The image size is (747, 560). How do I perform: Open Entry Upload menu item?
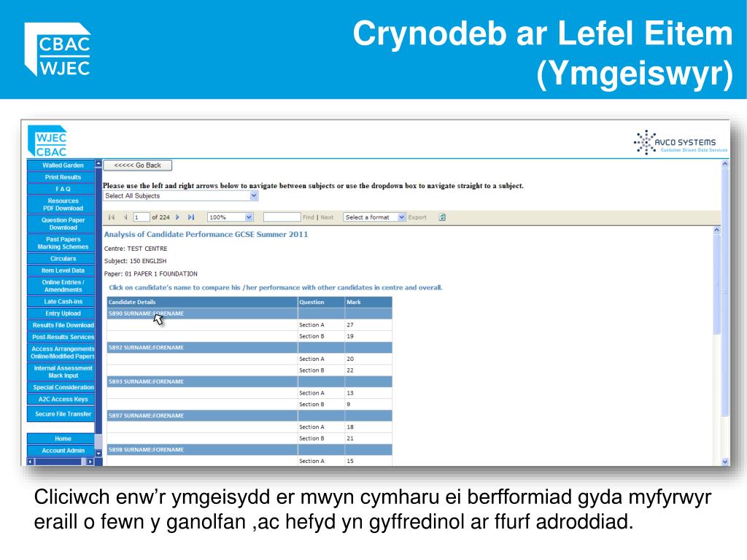[63, 314]
